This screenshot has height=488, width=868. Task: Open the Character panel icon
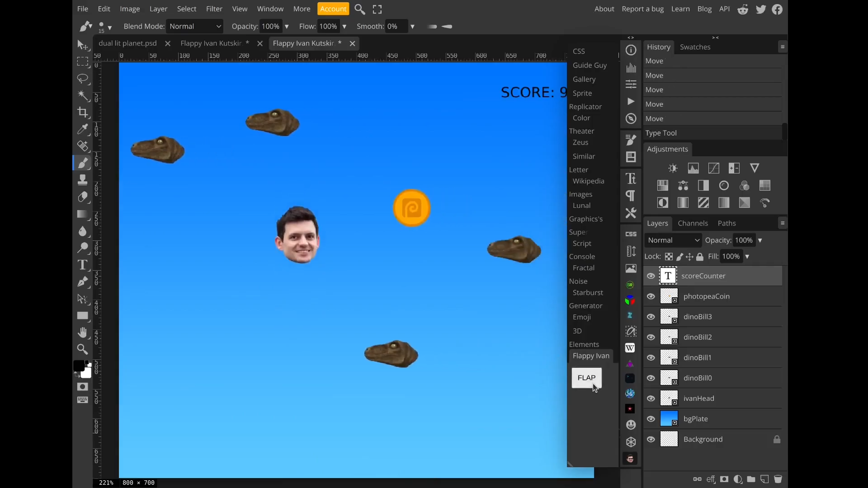pos(631,179)
